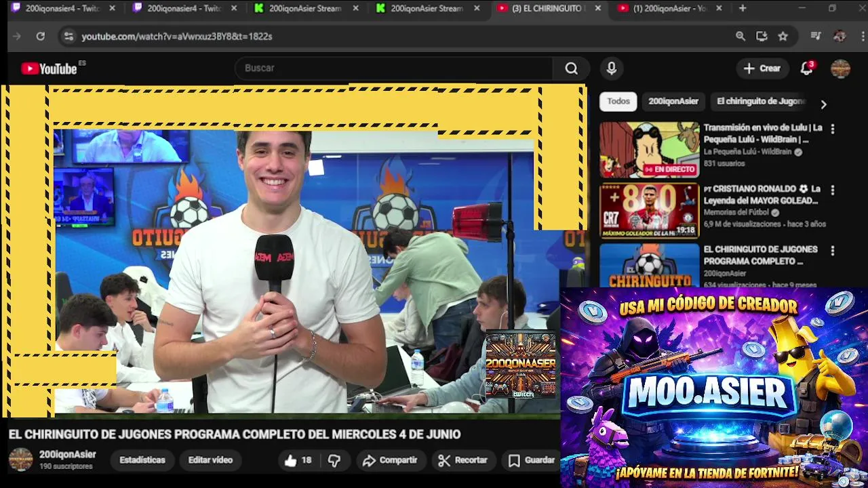Open options menu for PROGRAMA COMPLETO suggested video
The height and width of the screenshot is (488, 868).
pos(833,251)
